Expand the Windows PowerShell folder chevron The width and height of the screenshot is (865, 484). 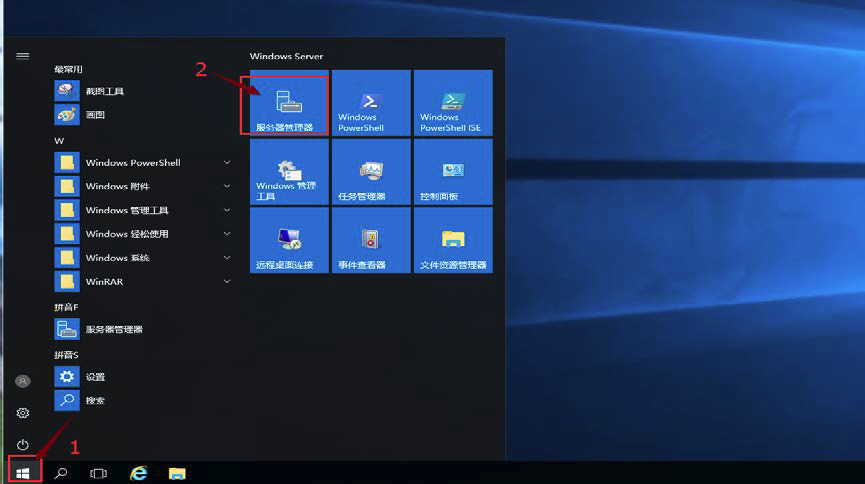(x=227, y=163)
